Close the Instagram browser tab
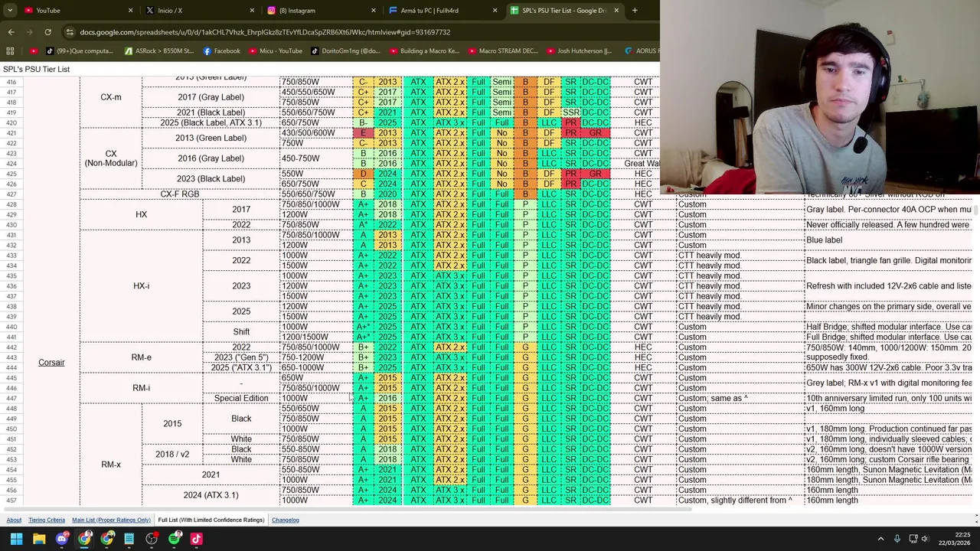 point(374,11)
